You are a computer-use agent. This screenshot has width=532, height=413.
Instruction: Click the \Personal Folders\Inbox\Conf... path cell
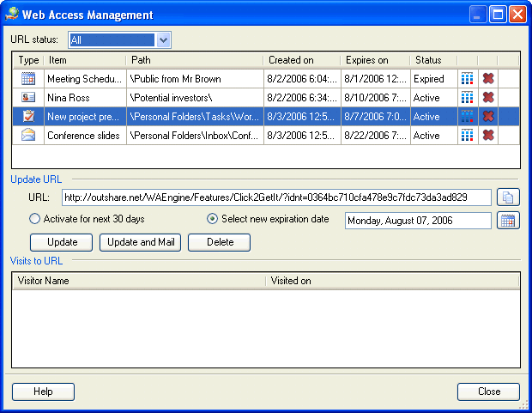(195, 136)
